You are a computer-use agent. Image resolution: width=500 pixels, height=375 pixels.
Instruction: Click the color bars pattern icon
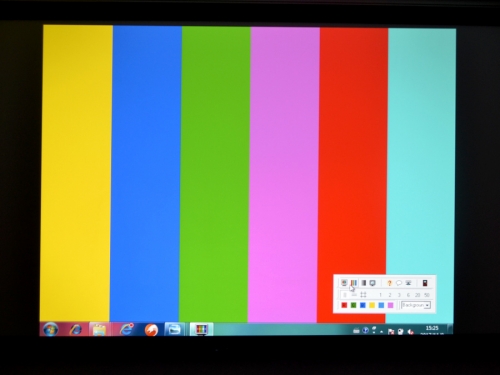click(354, 283)
